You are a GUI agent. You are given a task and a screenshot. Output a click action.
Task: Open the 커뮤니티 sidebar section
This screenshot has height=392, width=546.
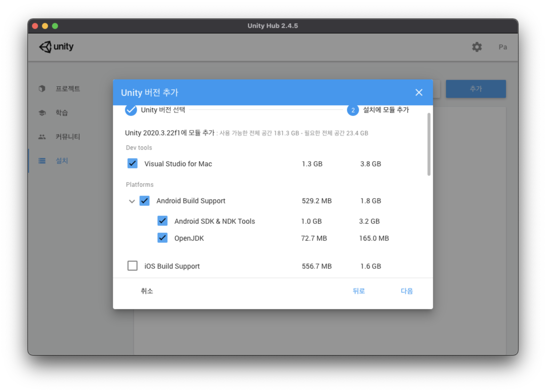[x=68, y=137]
